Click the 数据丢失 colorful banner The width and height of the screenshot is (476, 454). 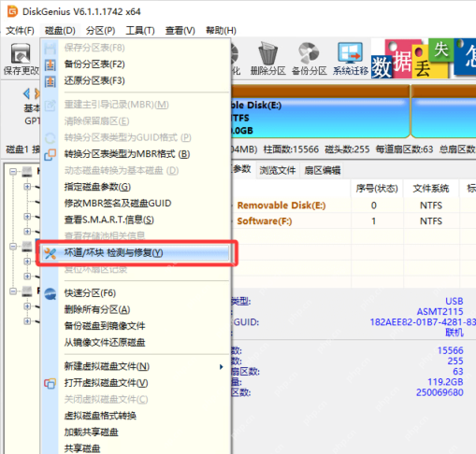pyautogui.click(x=424, y=58)
